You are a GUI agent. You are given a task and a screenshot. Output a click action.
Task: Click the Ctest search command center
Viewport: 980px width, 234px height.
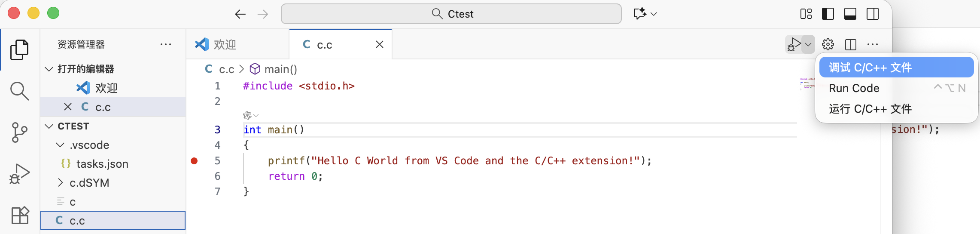pyautogui.click(x=451, y=14)
